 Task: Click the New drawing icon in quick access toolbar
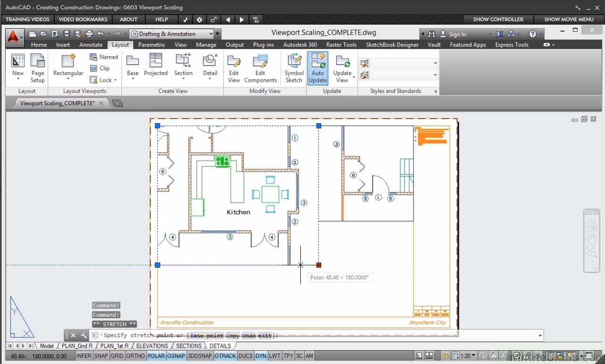pos(33,34)
